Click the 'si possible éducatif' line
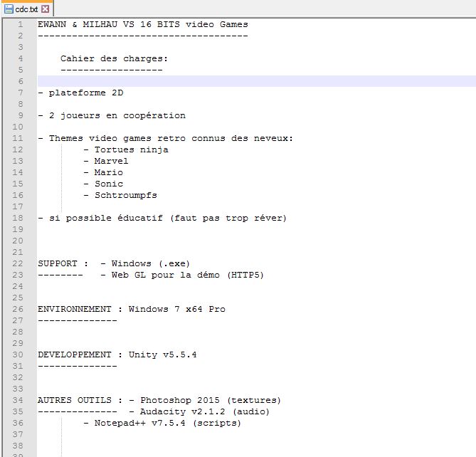The image size is (476, 457). click(162, 218)
